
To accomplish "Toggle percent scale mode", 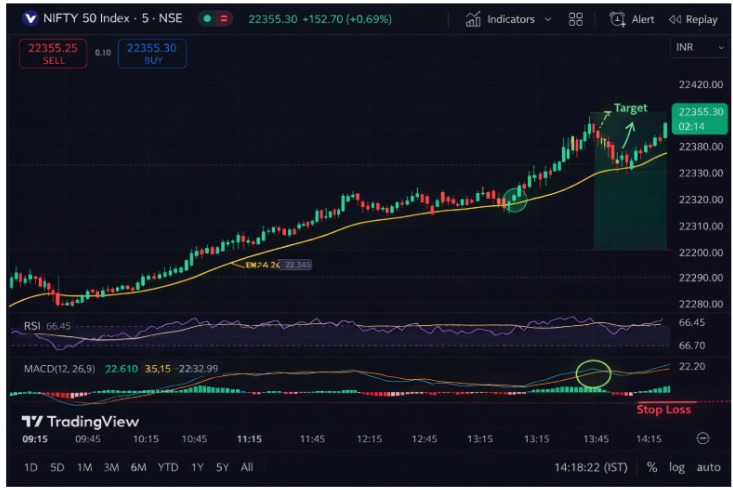I will pyautogui.click(x=652, y=467).
